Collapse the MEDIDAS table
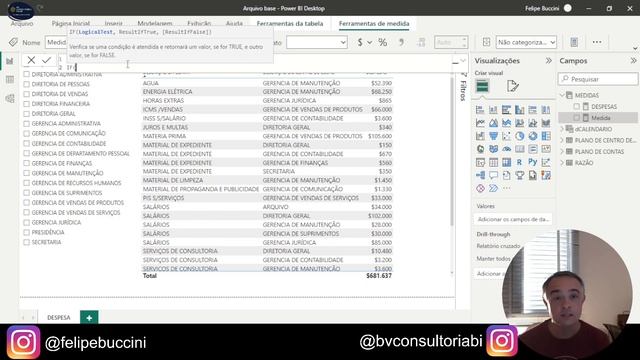 pyautogui.click(x=562, y=95)
